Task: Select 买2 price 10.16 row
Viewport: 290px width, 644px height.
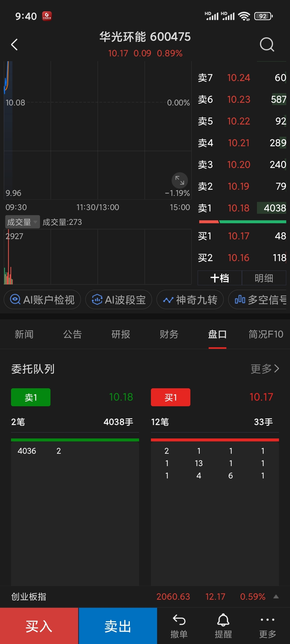Action: (242, 258)
